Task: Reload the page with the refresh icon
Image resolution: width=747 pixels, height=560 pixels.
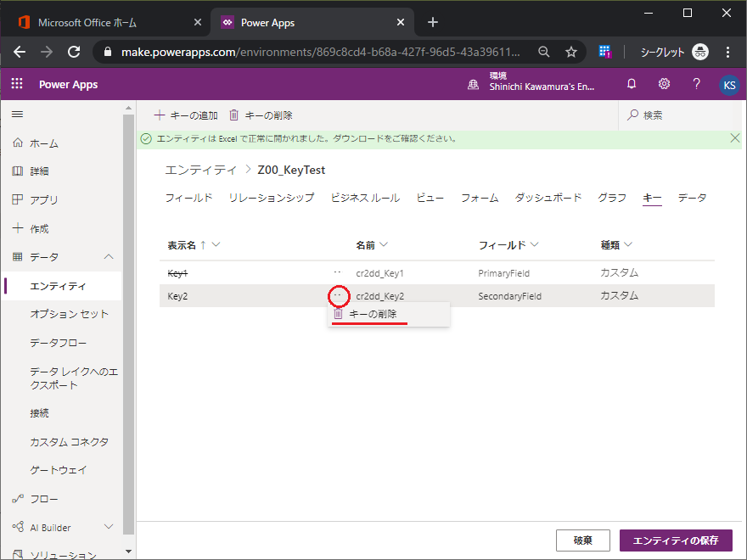Action: click(74, 52)
